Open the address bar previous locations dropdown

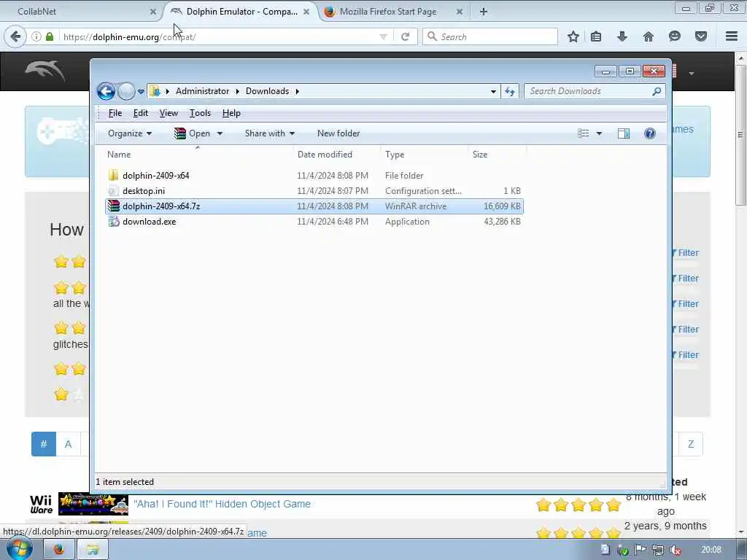coord(494,91)
